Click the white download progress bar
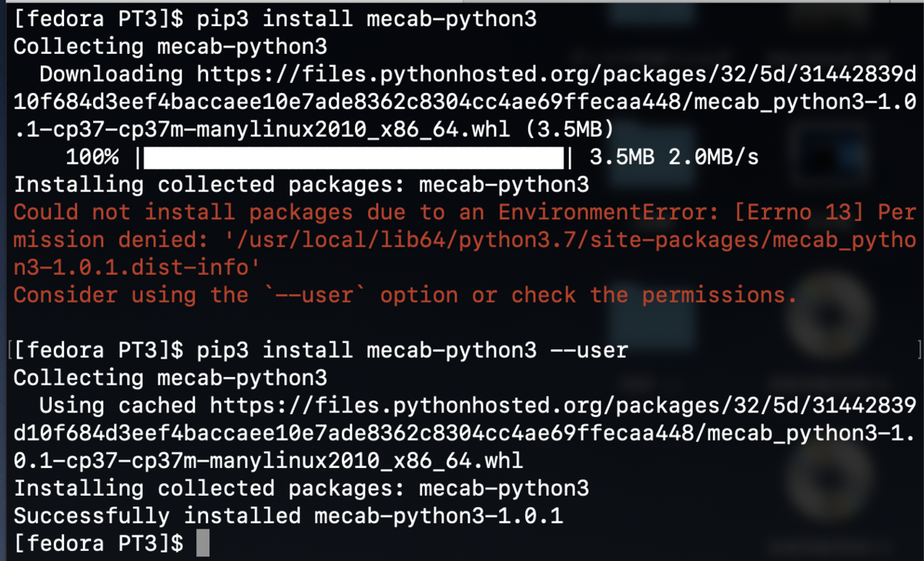 click(354, 158)
